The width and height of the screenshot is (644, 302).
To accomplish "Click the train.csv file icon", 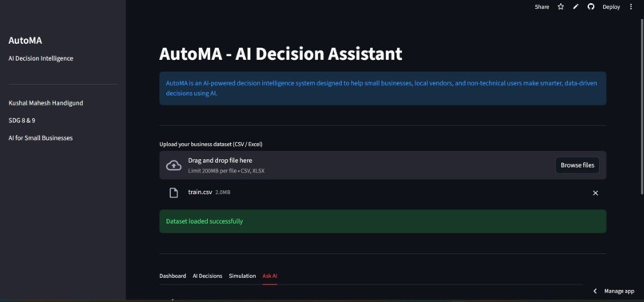I will pos(173,193).
